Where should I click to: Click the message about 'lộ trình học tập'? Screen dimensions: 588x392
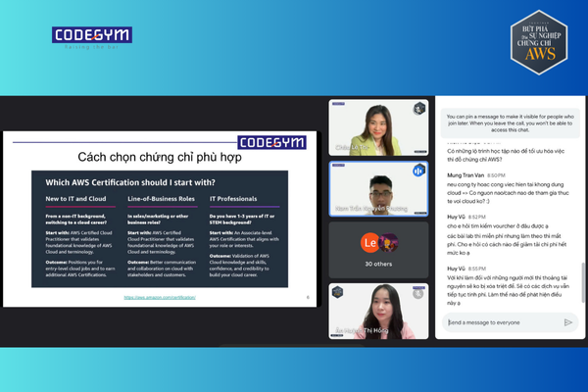coord(506,155)
